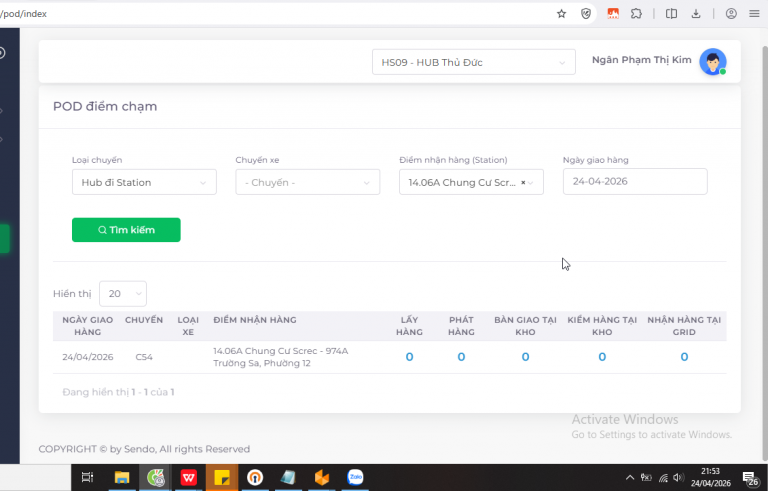Open the browser account profile icon
The height and width of the screenshot is (491, 768).
[x=731, y=14]
